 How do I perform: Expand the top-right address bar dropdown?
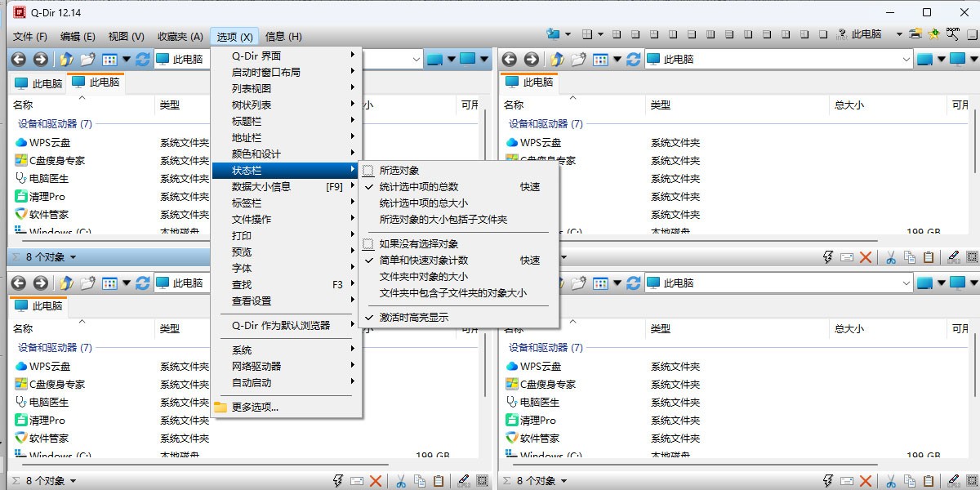pyautogui.click(x=906, y=60)
